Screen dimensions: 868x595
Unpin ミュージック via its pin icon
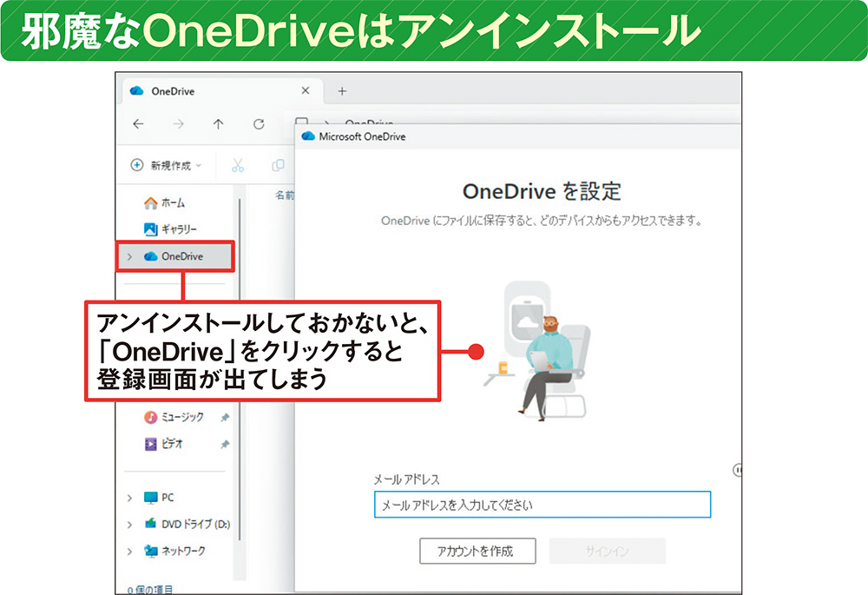click(x=225, y=417)
